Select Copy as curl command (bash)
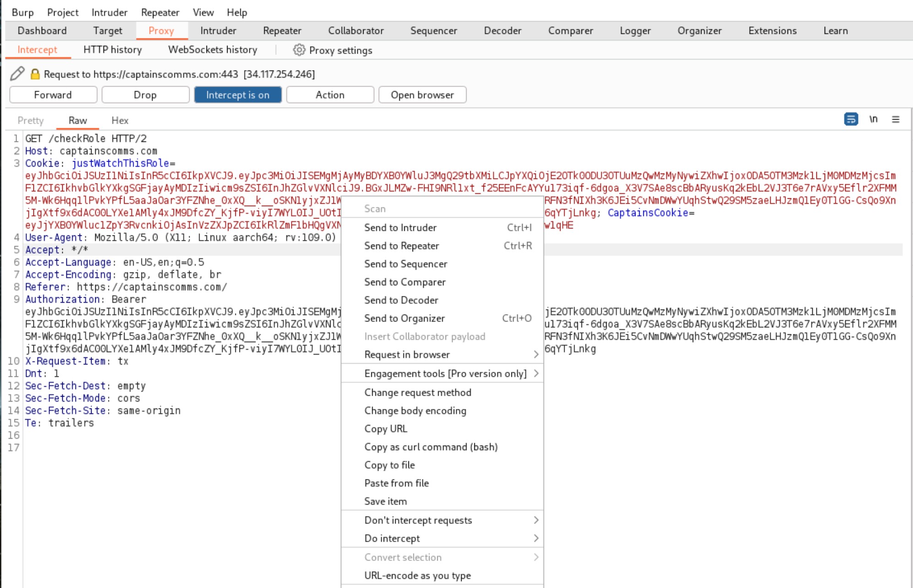The width and height of the screenshot is (913, 588). point(442,447)
